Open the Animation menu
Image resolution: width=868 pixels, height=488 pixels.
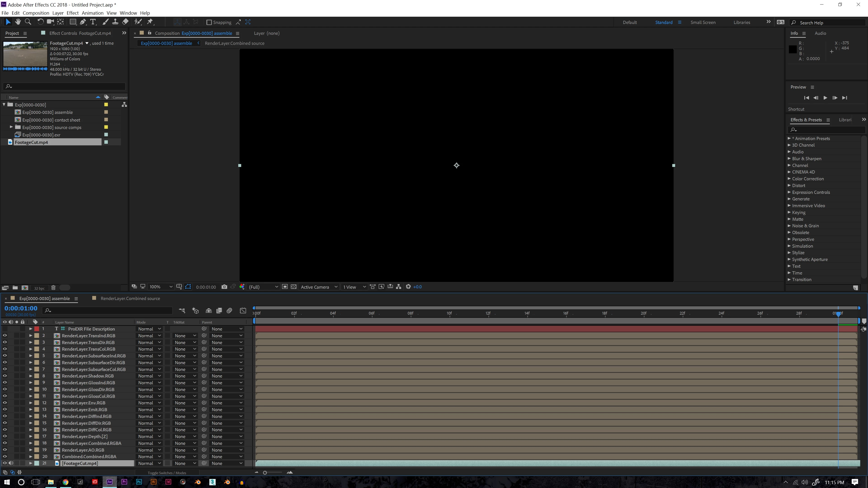click(92, 13)
